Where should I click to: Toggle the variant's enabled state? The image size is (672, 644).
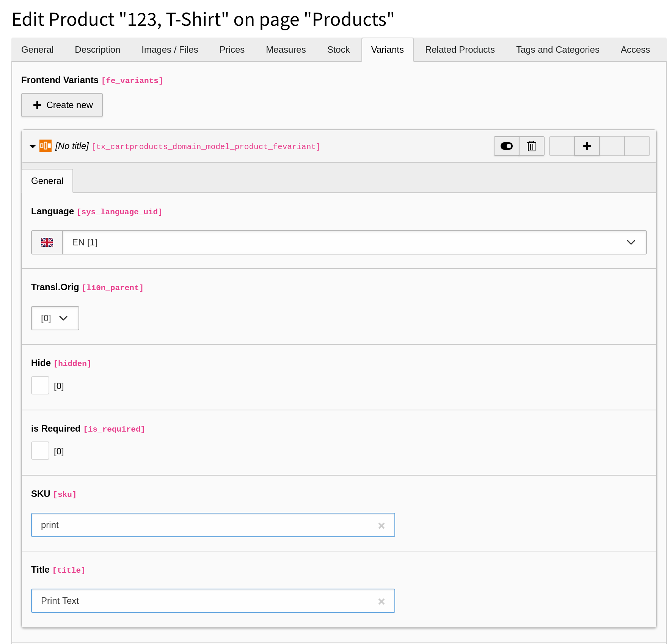(x=506, y=146)
